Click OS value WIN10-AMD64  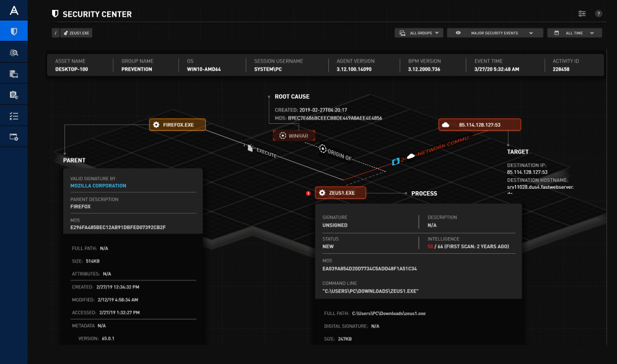[204, 69]
